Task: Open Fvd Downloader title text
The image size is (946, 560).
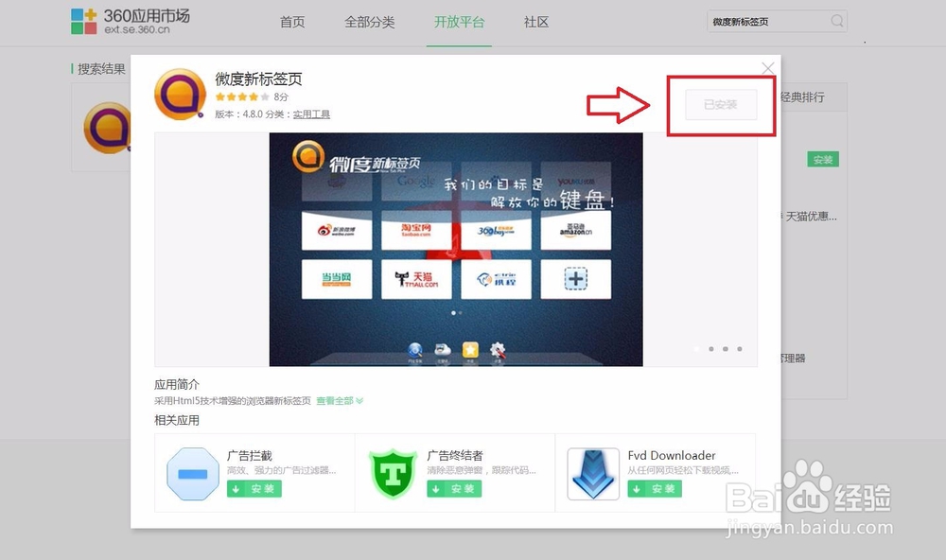Action: click(x=672, y=456)
